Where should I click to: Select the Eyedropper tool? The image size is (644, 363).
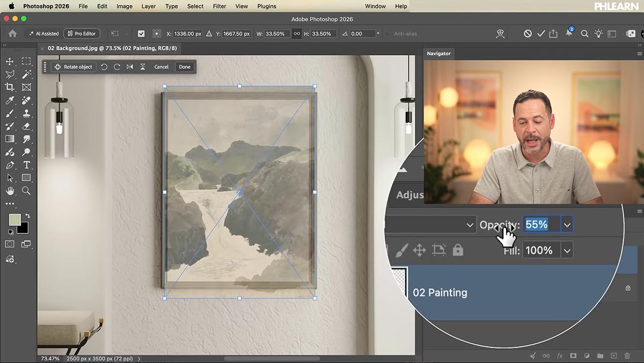(x=10, y=100)
